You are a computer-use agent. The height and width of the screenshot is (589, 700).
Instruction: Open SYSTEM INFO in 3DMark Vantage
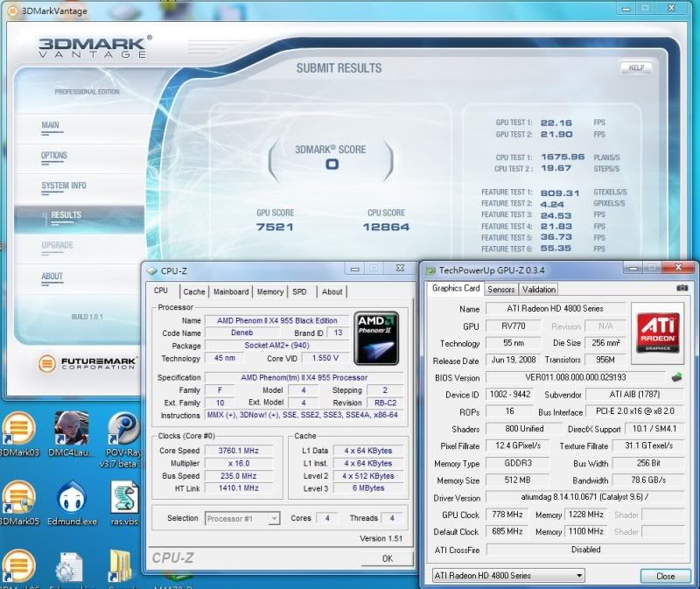(64, 186)
